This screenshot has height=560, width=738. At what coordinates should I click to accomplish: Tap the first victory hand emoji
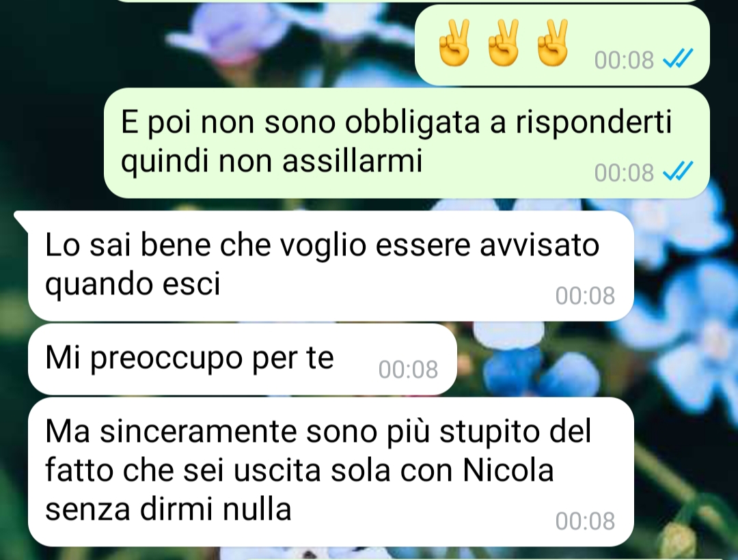pos(454,43)
